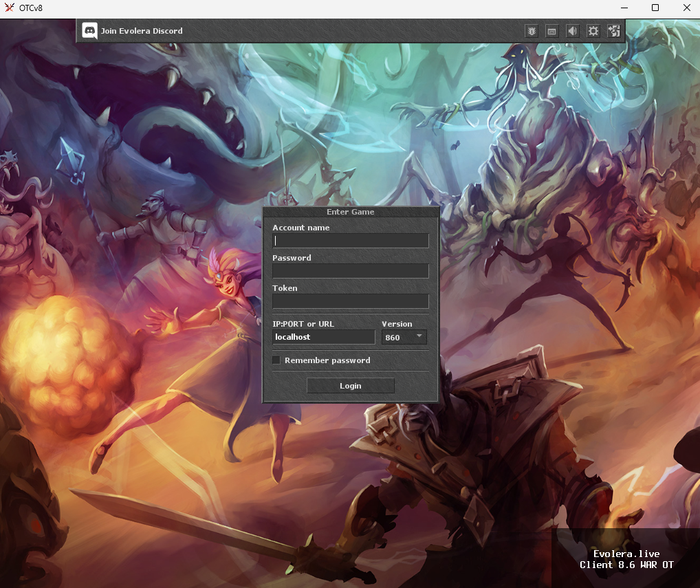700x588 pixels.
Task: Click the Version dropdown arrow
Action: 419,337
